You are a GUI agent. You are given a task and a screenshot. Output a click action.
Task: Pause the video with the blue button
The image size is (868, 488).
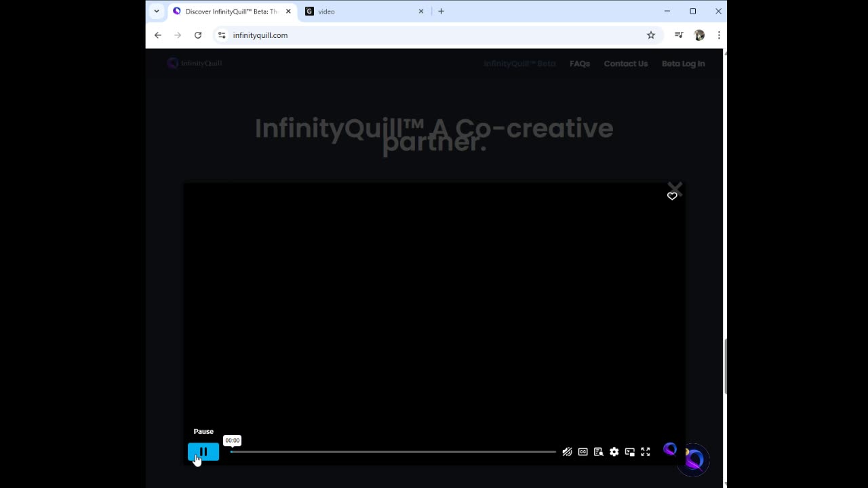tap(203, 452)
